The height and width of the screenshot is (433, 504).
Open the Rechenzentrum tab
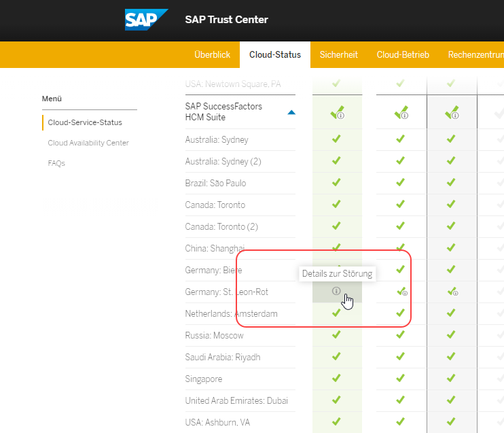tap(476, 54)
